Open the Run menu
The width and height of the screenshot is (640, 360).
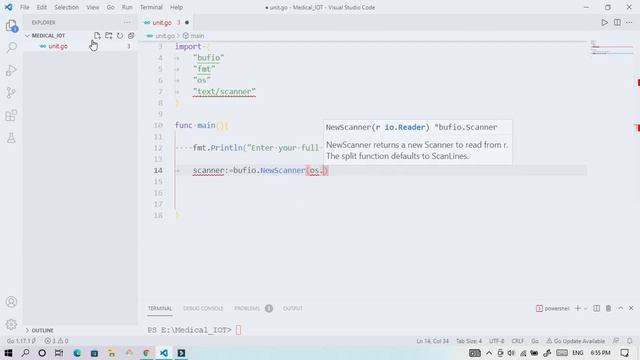click(x=127, y=7)
